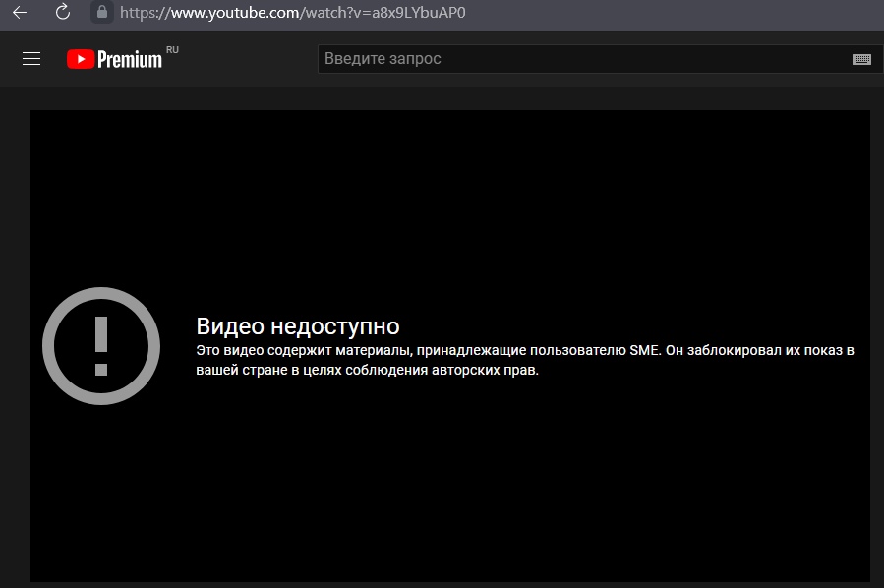Open the on-screen keyboard icon in search
This screenshot has height=588, width=884.
tap(861, 59)
